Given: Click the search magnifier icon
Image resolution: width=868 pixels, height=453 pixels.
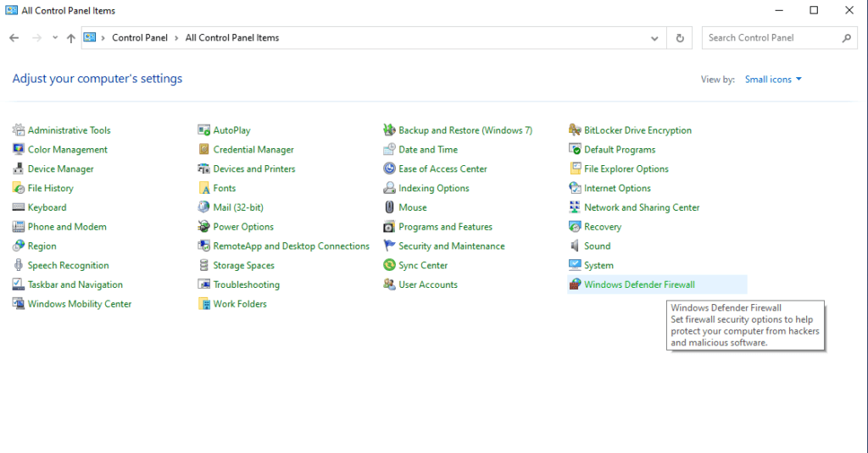Looking at the screenshot, I should click(847, 37).
